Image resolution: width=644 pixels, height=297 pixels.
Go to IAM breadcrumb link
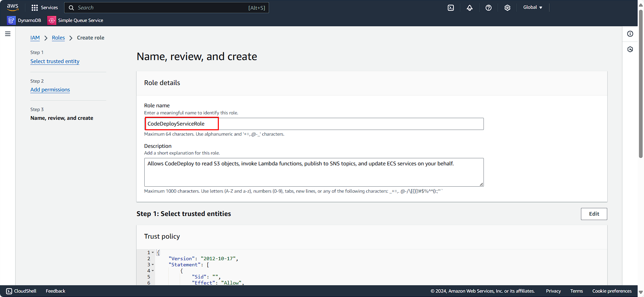pos(35,38)
